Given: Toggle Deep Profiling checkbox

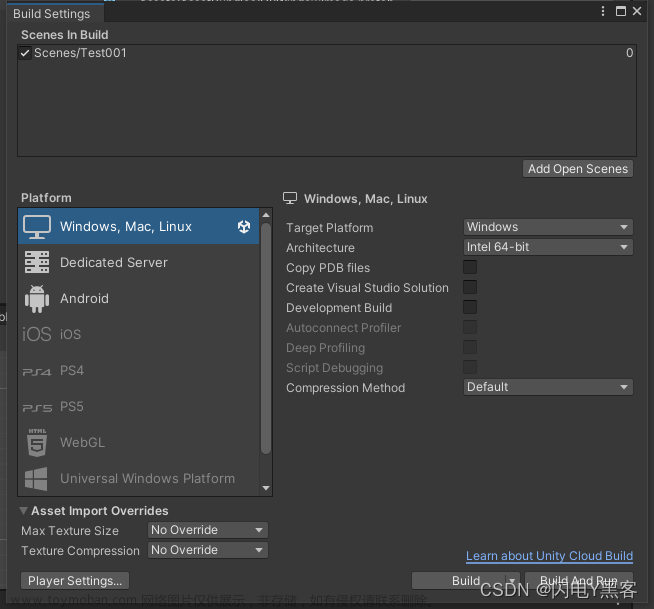Looking at the screenshot, I should [470, 347].
